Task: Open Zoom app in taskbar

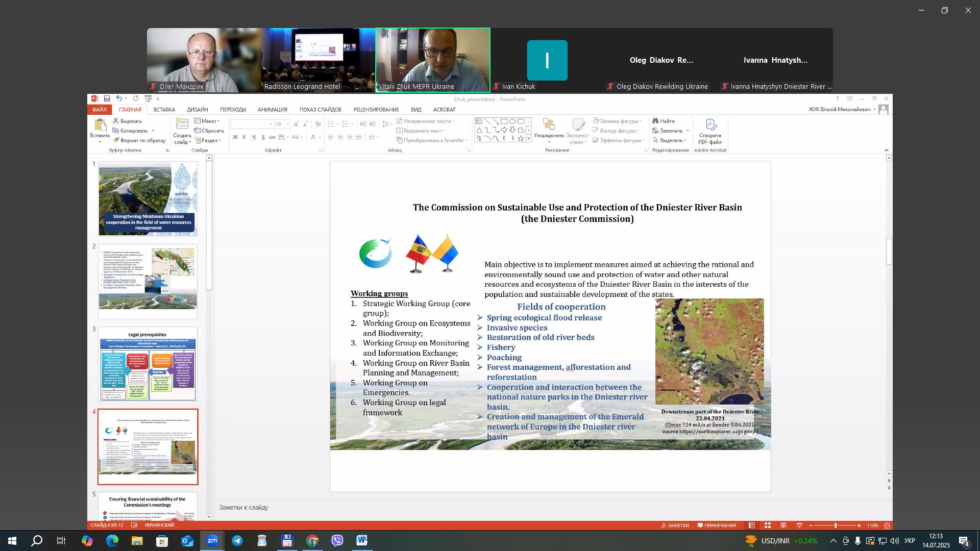Action: pos(212,541)
